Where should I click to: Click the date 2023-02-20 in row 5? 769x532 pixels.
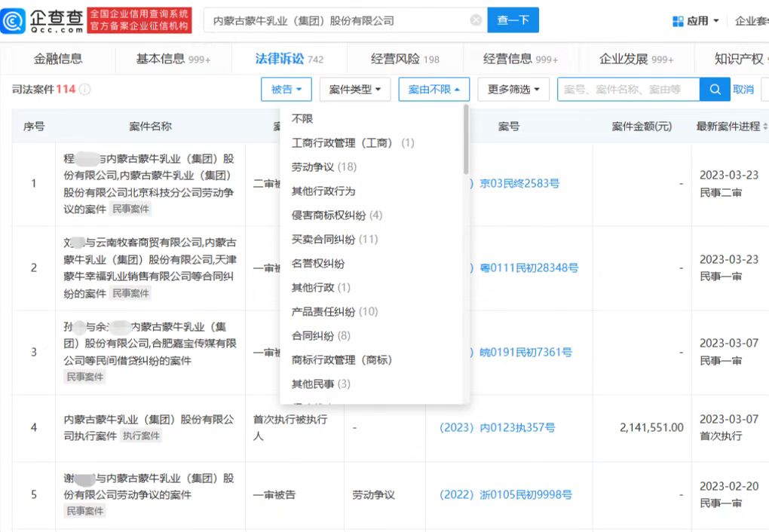click(x=729, y=486)
